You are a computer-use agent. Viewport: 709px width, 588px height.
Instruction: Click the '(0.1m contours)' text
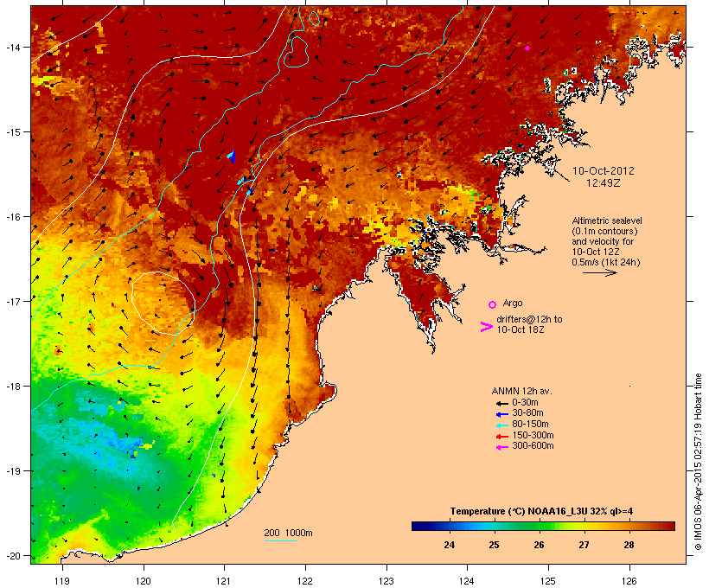pyautogui.click(x=604, y=231)
